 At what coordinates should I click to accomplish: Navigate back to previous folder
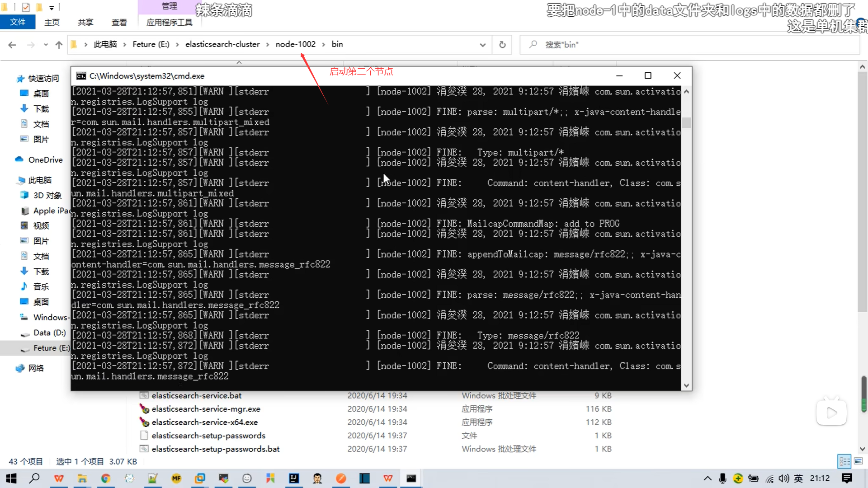tap(12, 45)
